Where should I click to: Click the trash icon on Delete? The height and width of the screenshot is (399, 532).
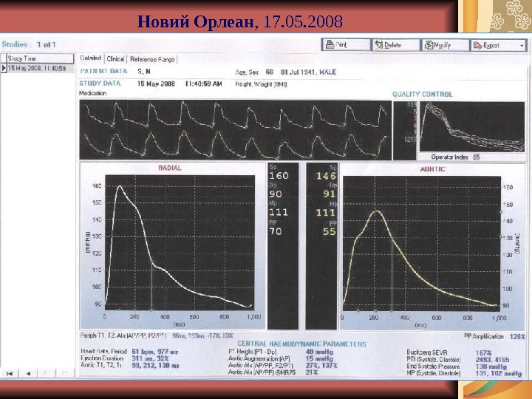click(378, 44)
